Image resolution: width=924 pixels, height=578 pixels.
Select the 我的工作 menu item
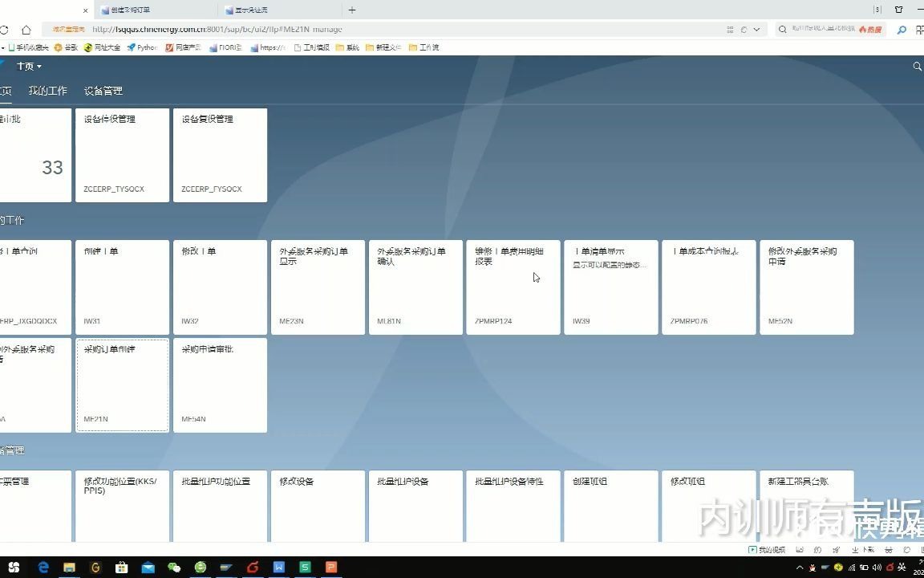click(x=47, y=90)
